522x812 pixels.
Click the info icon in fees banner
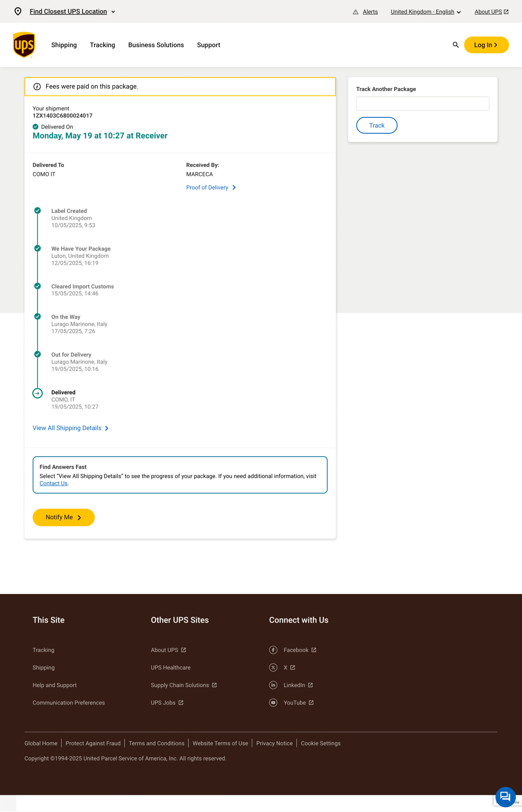(37, 87)
